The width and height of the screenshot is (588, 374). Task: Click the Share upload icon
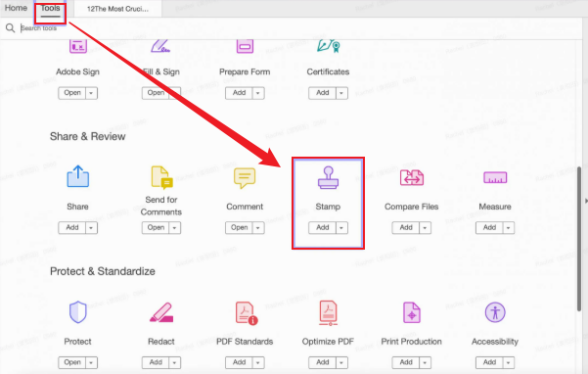(78, 176)
